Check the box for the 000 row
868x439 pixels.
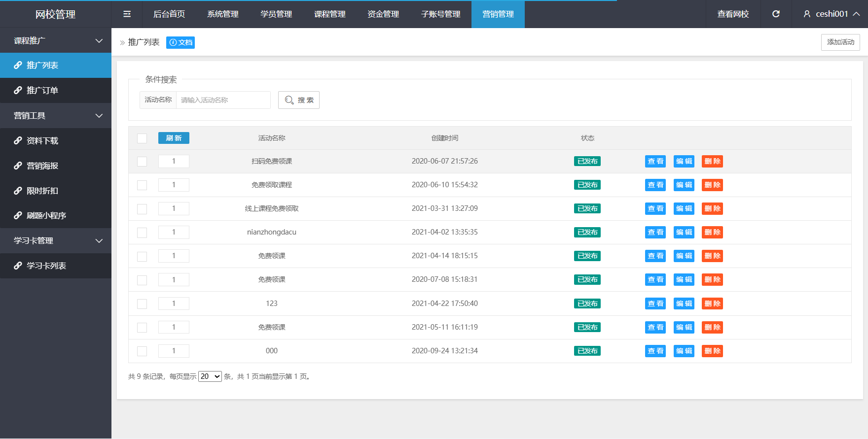click(142, 351)
